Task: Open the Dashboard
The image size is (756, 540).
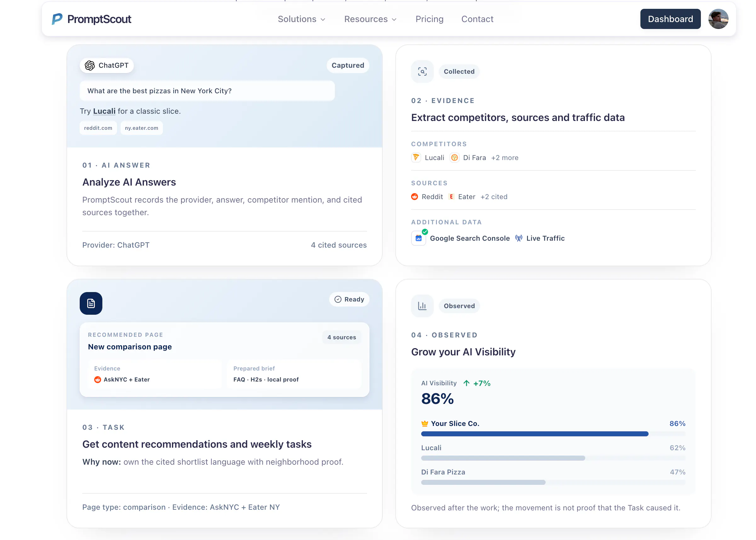Action: click(670, 19)
